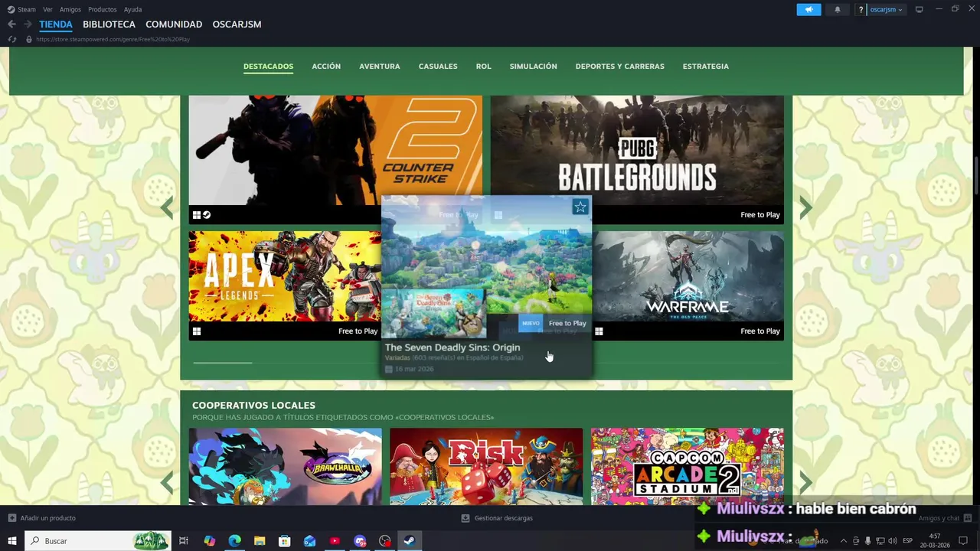Select the DEPORTES Y CARRERAS tab
The width and height of the screenshot is (980, 551).
(619, 67)
